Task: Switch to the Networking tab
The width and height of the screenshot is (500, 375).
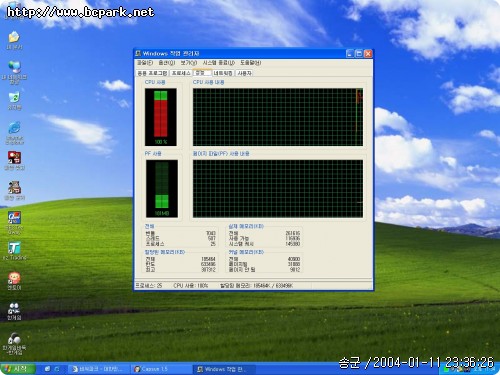Action: 223,73
